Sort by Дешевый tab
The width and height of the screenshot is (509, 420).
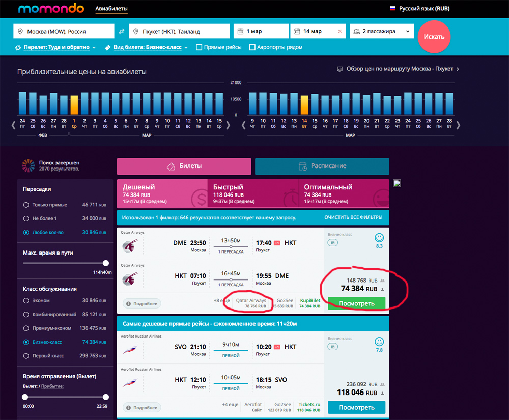(x=162, y=193)
